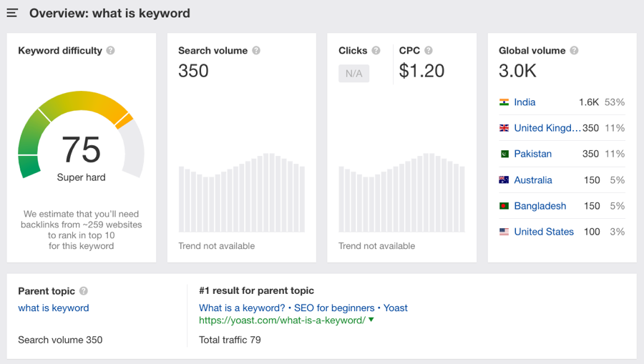
Task: Click the search volume trend bar chart
Action: 242,193
